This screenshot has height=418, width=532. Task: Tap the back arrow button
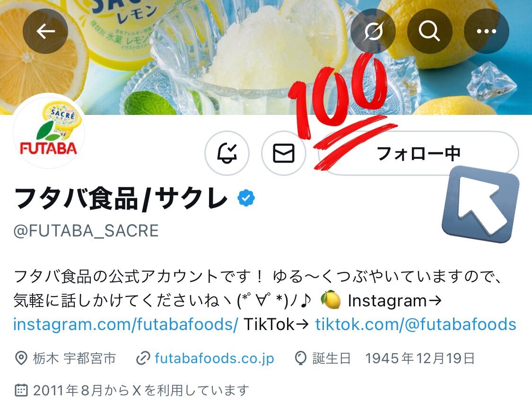(x=45, y=31)
